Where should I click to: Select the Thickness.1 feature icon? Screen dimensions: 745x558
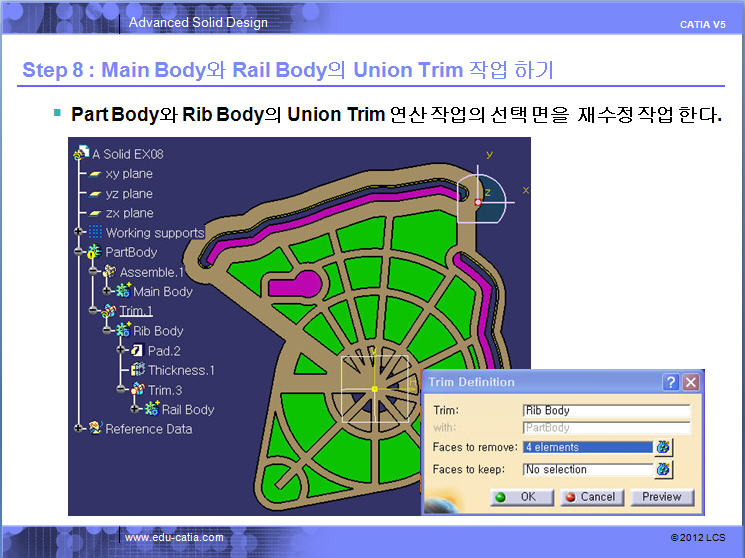137,370
